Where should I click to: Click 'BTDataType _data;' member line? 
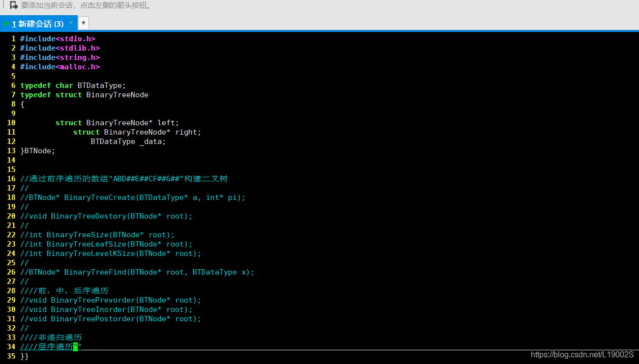128,141
